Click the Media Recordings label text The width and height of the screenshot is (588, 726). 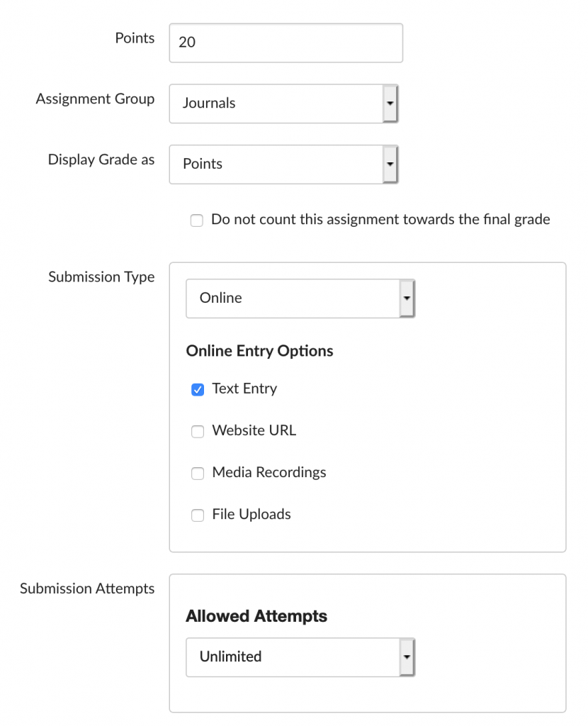point(269,472)
